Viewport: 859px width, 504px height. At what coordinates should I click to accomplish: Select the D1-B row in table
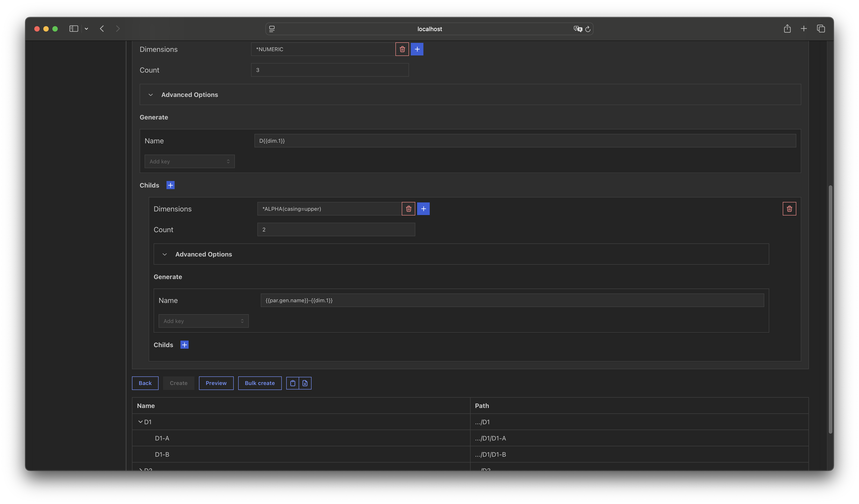(x=162, y=454)
